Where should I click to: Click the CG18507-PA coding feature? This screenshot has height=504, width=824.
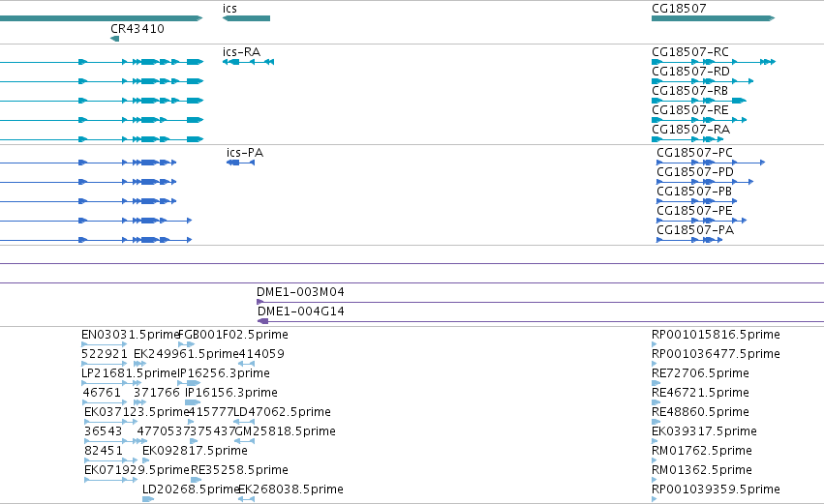coord(689,240)
